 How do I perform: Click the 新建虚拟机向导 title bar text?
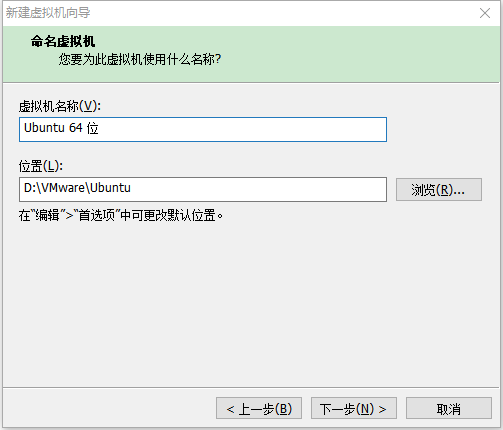coord(48,13)
